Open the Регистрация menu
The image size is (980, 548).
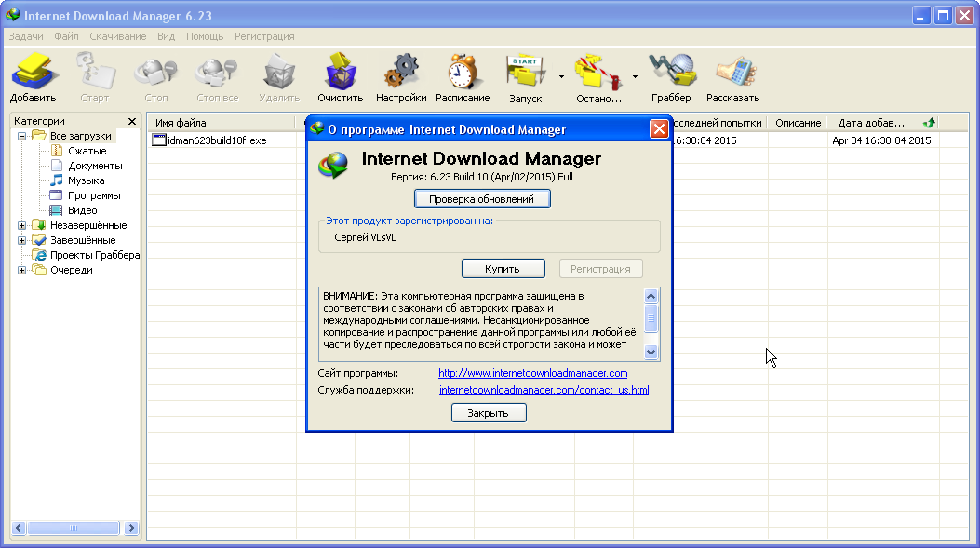tap(264, 36)
